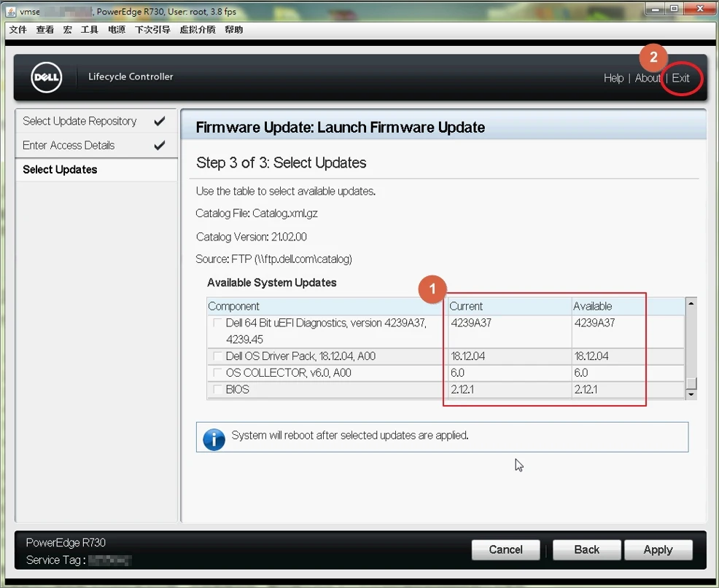Click the Java icon in the title bar
719x588 pixels.
[11, 12]
